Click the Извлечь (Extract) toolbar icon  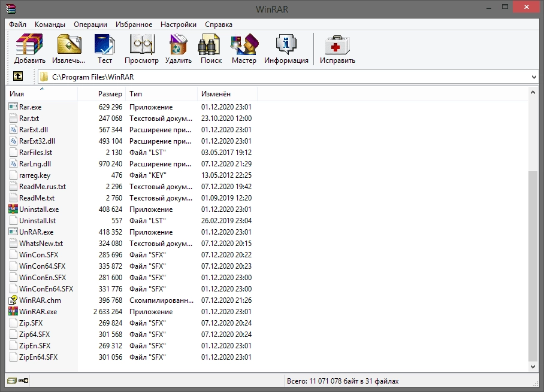click(x=69, y=44)
